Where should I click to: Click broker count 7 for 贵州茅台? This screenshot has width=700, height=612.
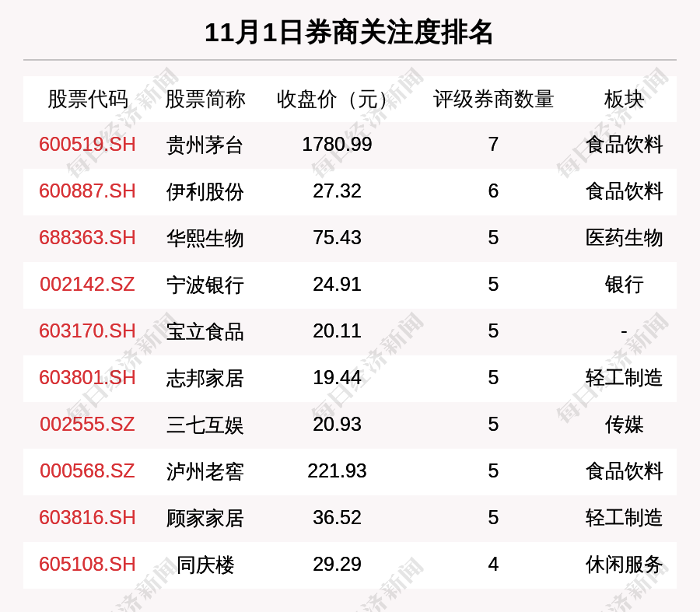[493, 145]
